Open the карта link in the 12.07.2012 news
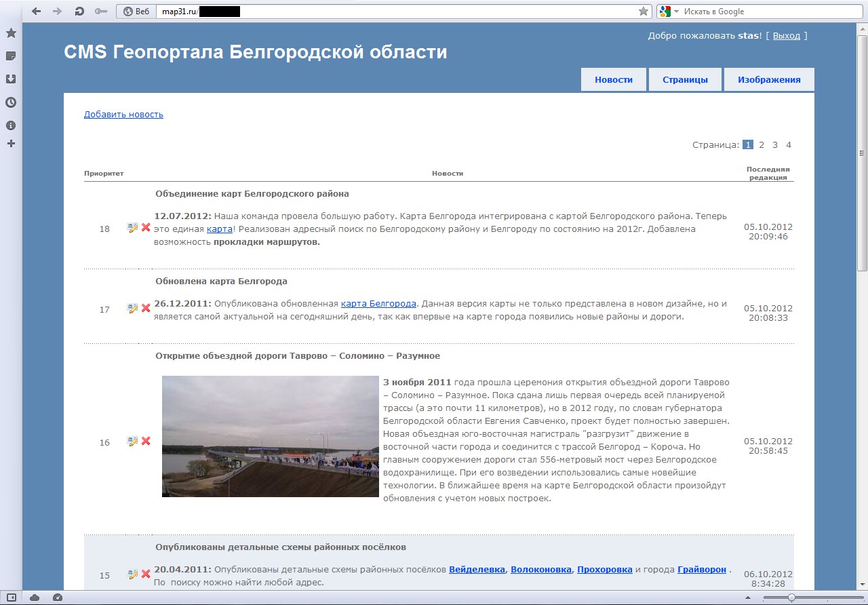 [220, 229]
